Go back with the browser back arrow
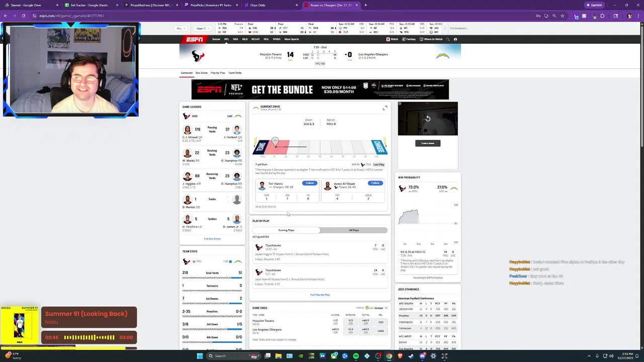644x362 pixels. point(6,16)
